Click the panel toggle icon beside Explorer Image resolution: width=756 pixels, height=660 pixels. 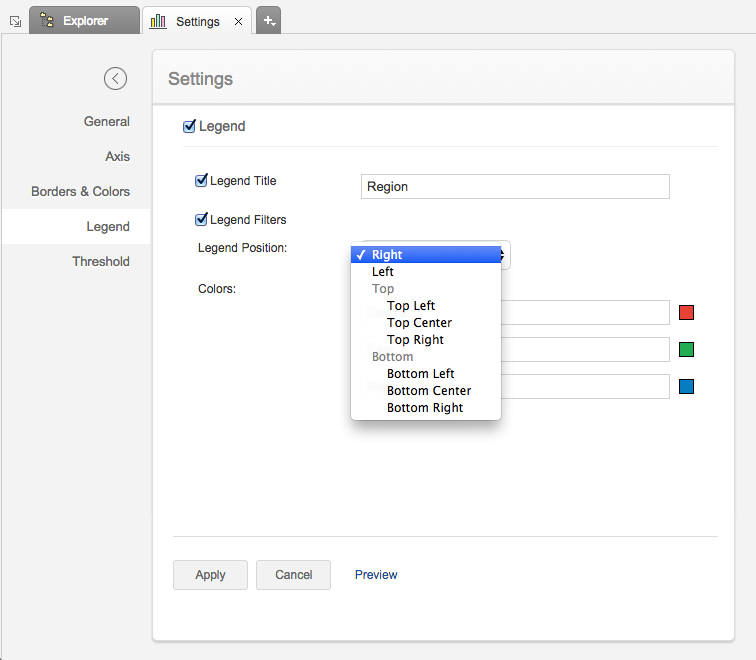[x=14, y=20]
